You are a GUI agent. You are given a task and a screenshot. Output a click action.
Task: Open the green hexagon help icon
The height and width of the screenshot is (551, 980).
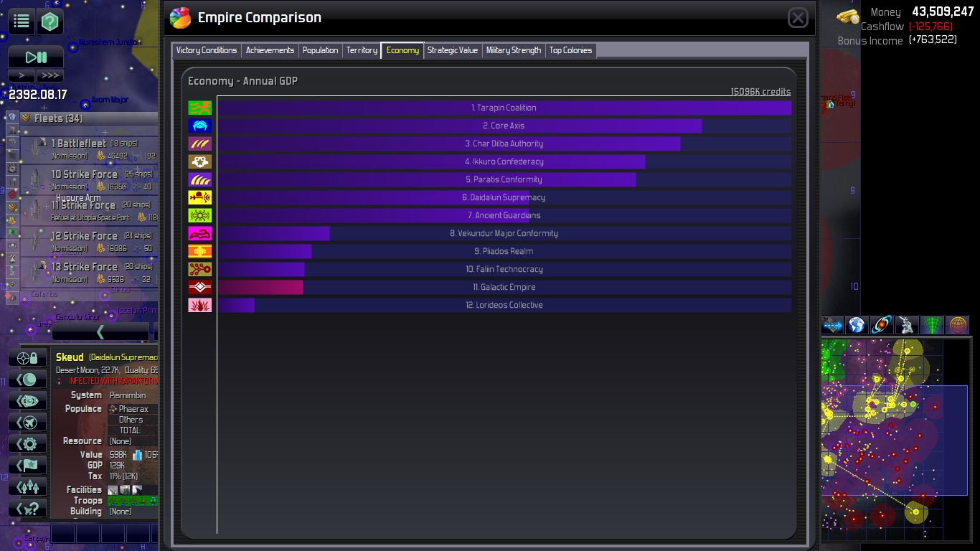pyautogui.click(x=49, y=22)
